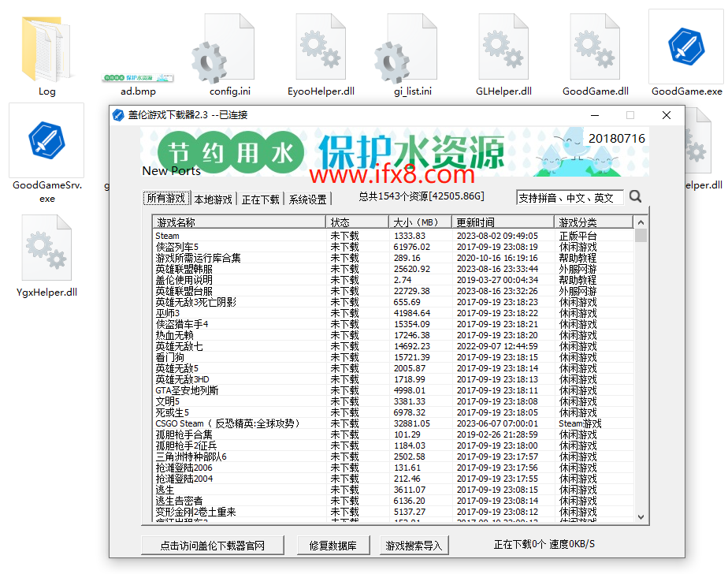This screenshot has height=574, width=728.
Task: Open the 系统设置 tab
Action: 308,199
